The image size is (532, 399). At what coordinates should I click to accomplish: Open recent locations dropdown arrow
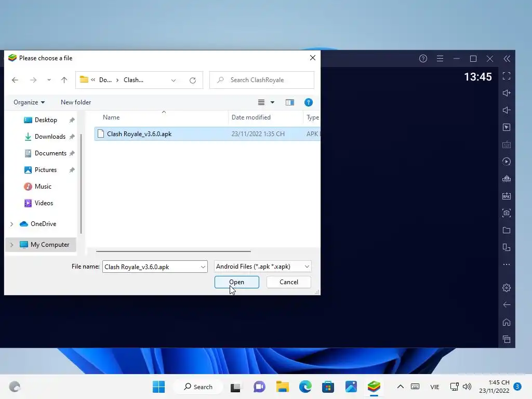[49, 80]
